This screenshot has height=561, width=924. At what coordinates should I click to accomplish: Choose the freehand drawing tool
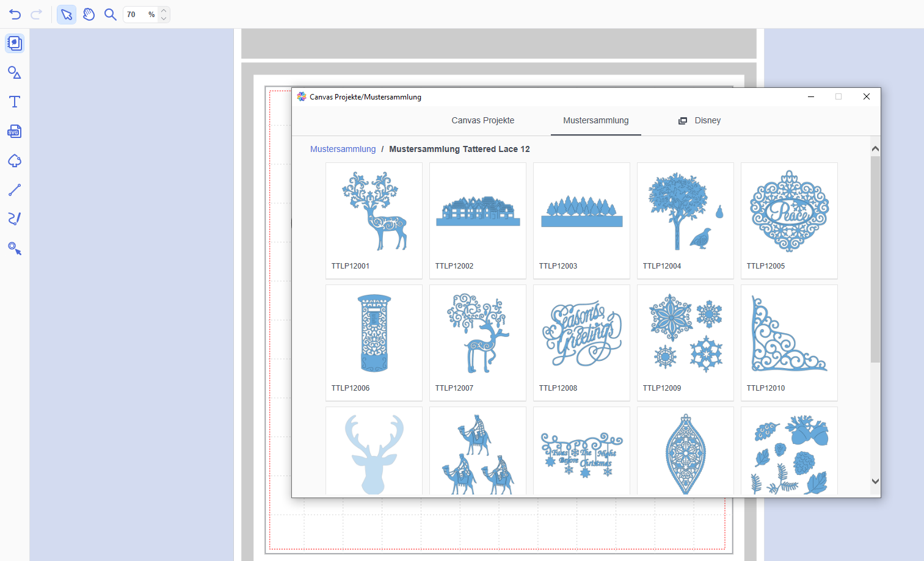pos(15,219)
